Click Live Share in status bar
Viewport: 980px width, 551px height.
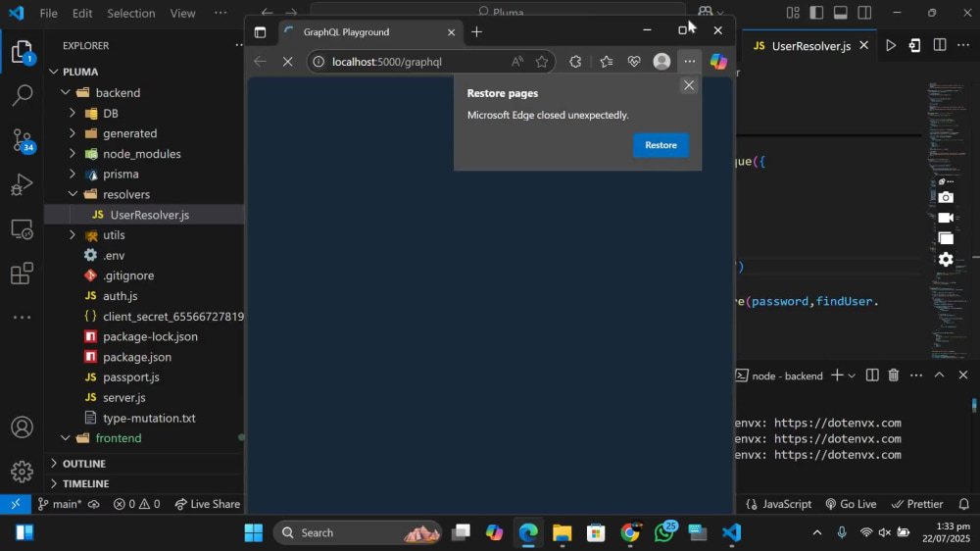(208, 504)
